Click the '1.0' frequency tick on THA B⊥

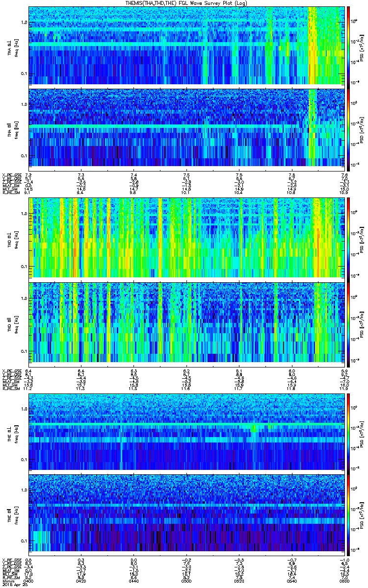(x=24, y=23)
